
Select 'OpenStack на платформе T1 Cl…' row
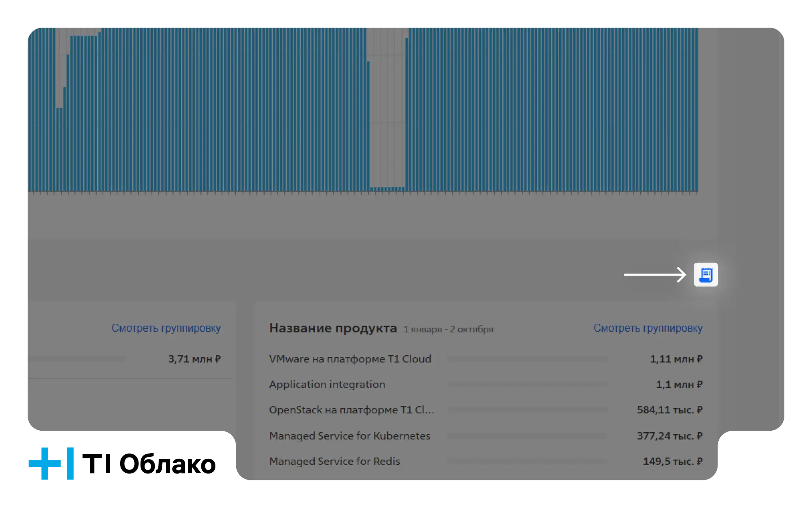[x=486, y=410]
